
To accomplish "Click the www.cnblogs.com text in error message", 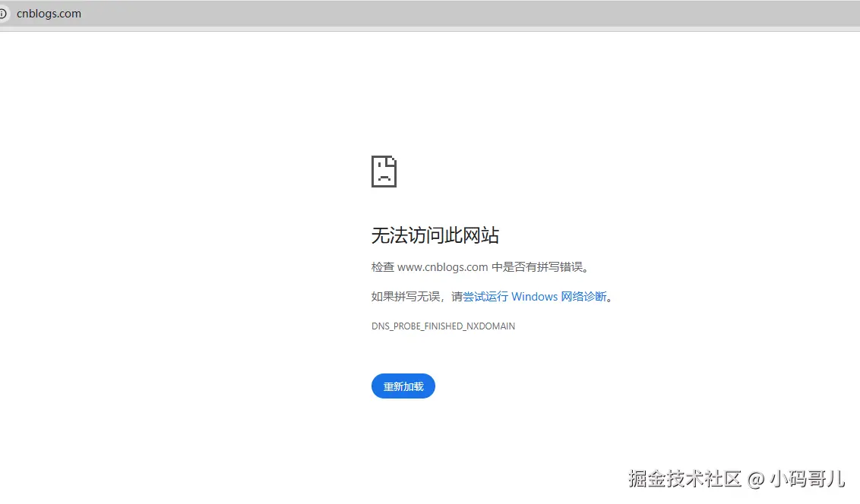I will [442, 266].
